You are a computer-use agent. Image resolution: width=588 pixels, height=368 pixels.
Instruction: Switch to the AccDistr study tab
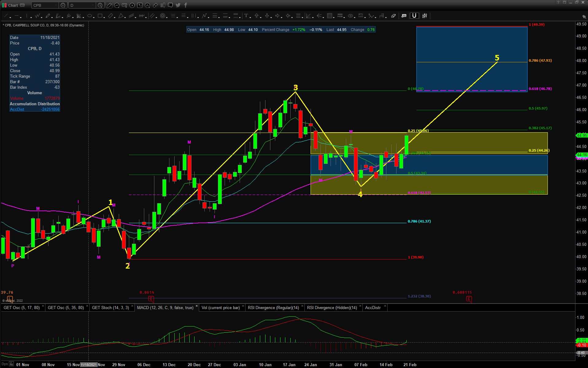(x=373, y=308)
